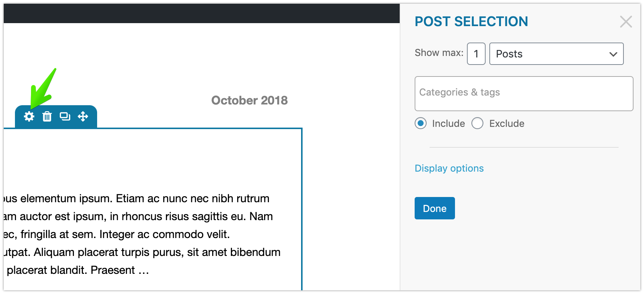
Task: Click the chevron arrow of Posts select
Action: click(613, 54)
